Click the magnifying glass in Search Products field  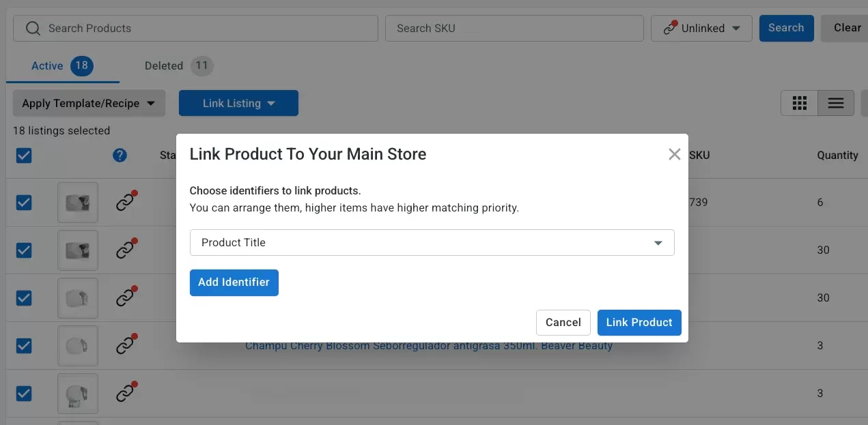[32, 28]
